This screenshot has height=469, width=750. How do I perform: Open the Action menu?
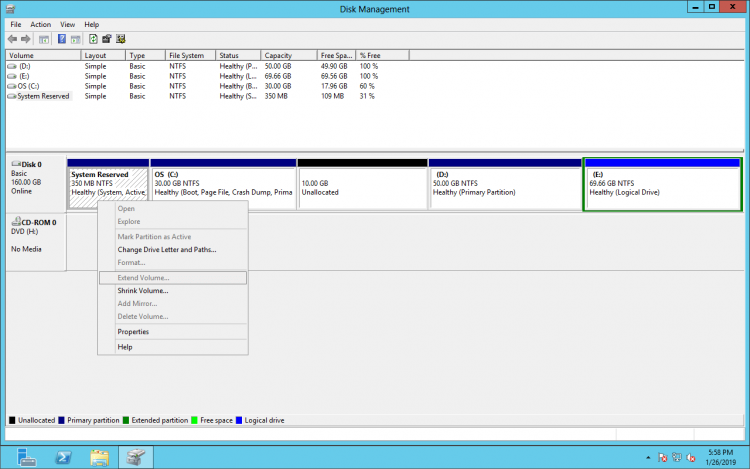(41, 24)
